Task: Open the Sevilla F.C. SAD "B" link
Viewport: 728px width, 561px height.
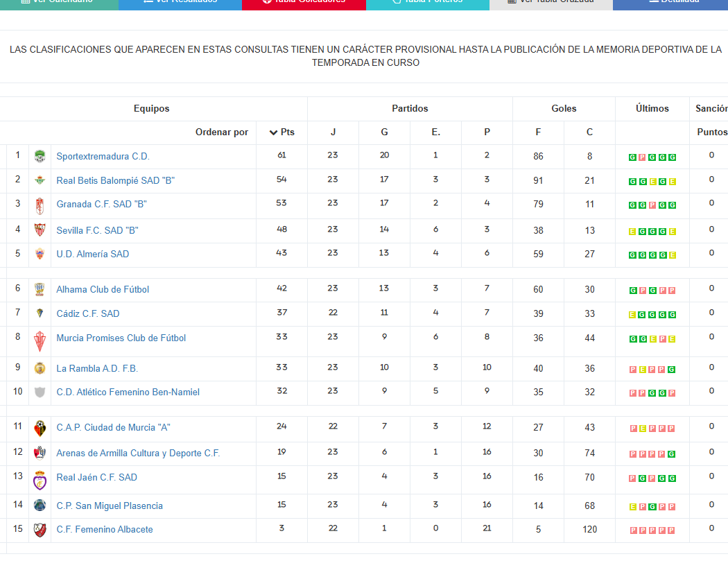Action: [98, 231]
